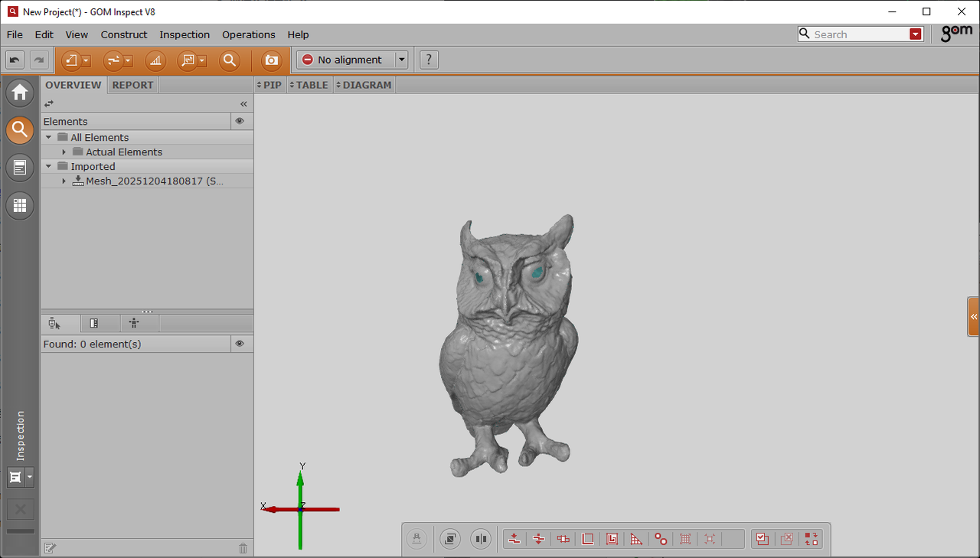Click the undo arrow button
The width and height of the screenshot is (980, 558).
(x=15, y=60)
